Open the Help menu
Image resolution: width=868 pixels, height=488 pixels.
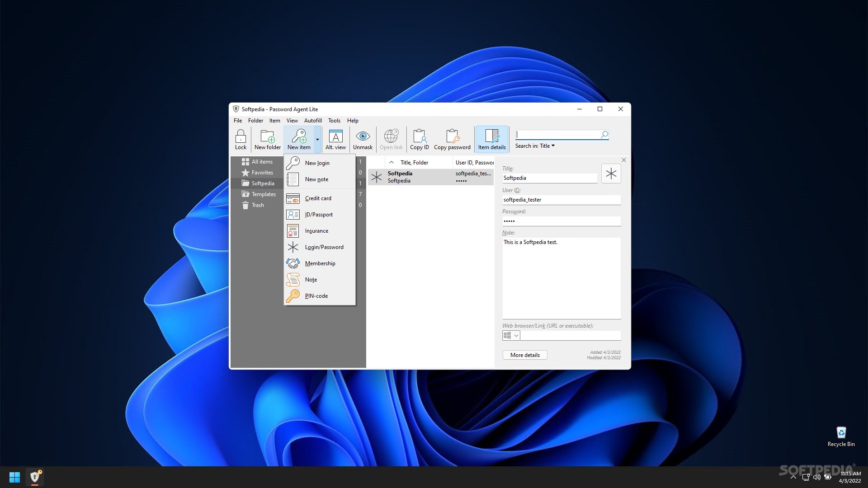pyautogui.click(x=353, y=121)
